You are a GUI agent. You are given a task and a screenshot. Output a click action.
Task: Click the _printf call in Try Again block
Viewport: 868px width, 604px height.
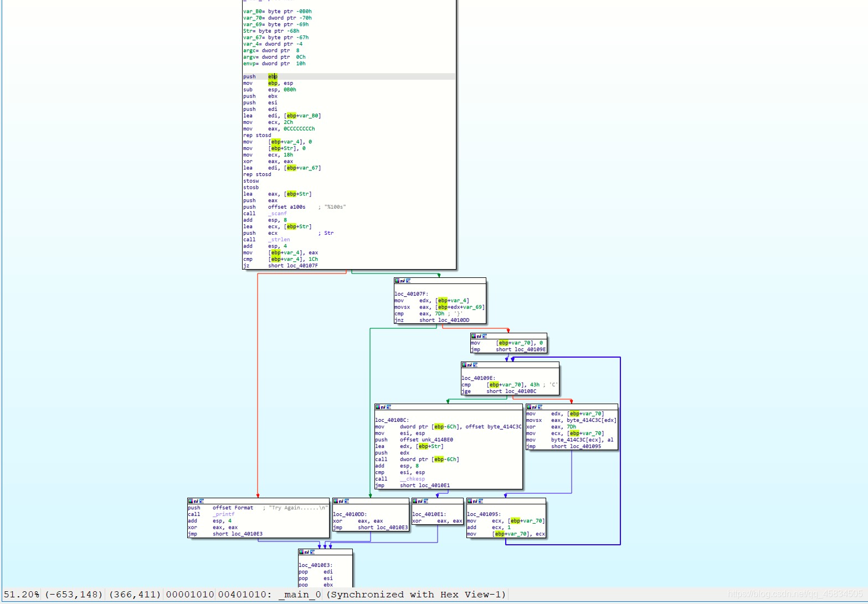coord(223,514)
